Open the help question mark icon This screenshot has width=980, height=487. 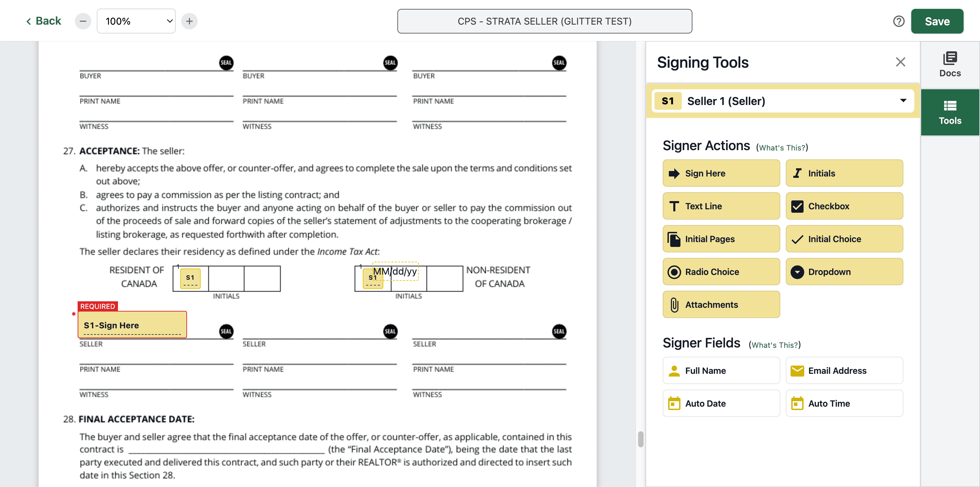(x=899, y=21)
